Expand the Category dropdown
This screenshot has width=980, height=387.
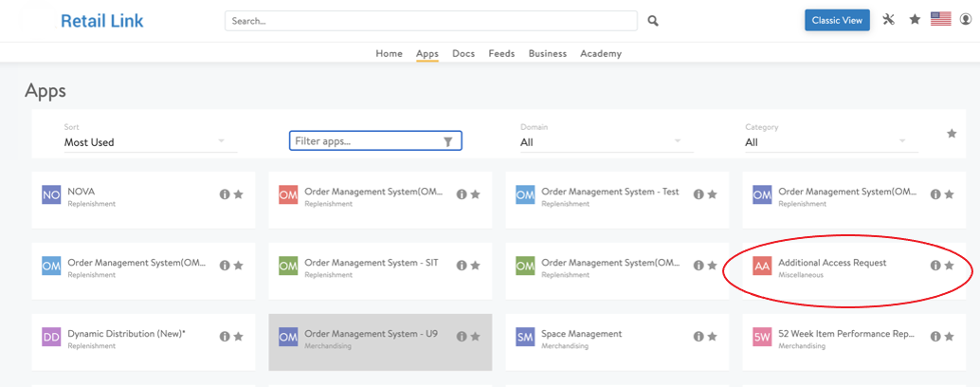coord(831,142)
